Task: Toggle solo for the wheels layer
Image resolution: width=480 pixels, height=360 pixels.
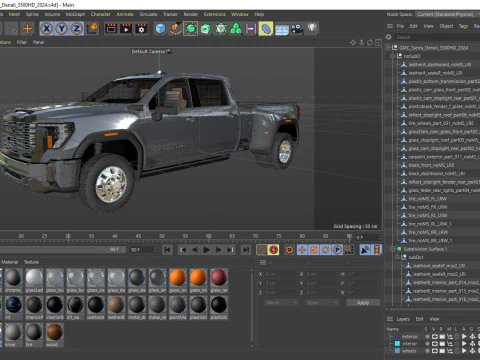Action: (x=427, y=351)
